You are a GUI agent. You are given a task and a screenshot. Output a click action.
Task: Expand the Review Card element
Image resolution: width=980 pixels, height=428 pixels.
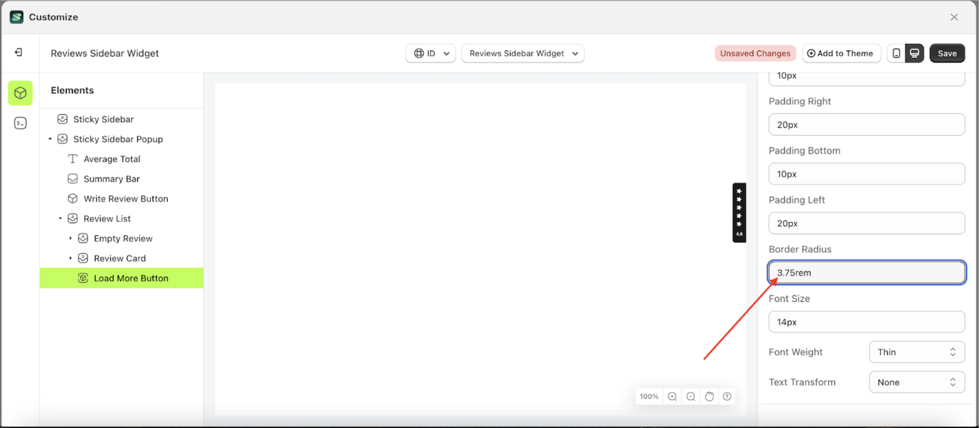(x=71, y=258)
